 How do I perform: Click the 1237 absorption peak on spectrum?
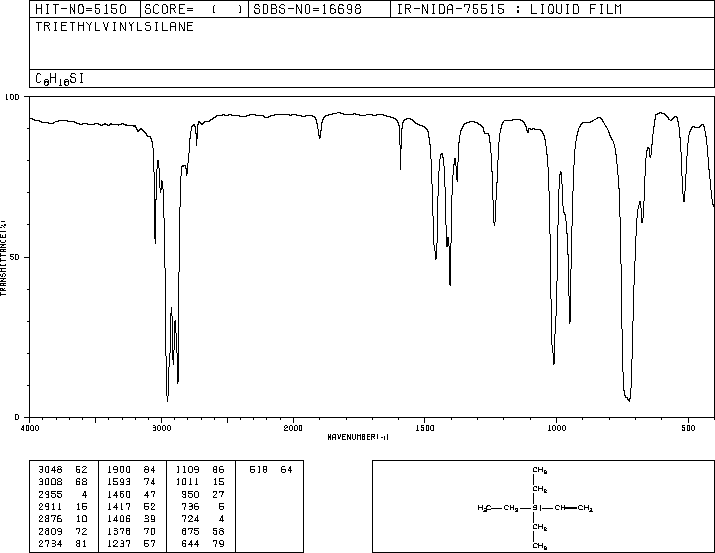[494, 224]
